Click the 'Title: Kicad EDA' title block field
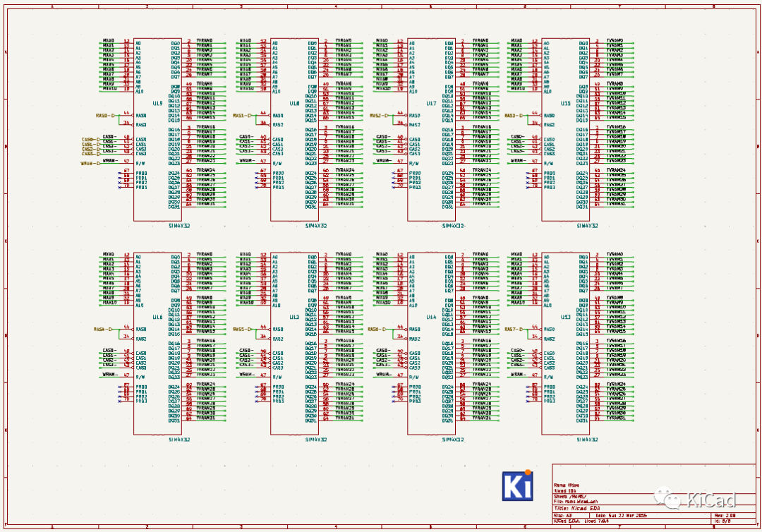 tap(577, 508)
